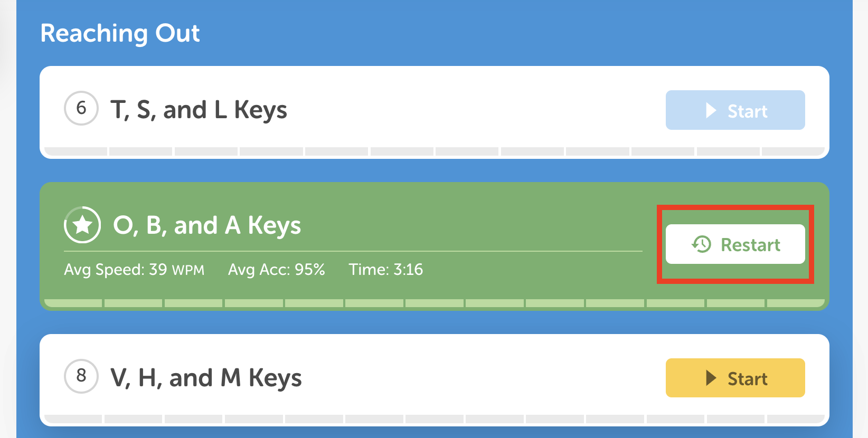The image size is (868, 438).
Task: Start the T, S, and L Keys lesson
Action: 735,110
